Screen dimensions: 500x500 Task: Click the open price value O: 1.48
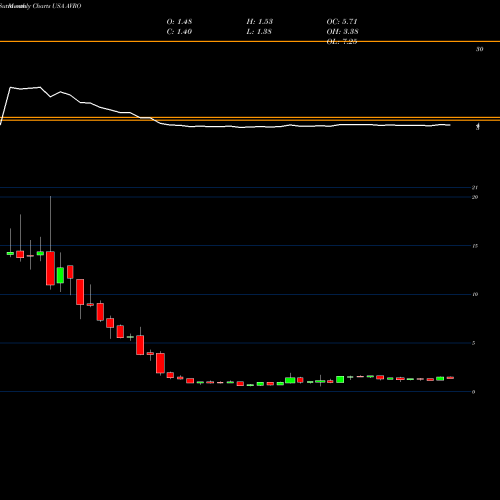179,22
